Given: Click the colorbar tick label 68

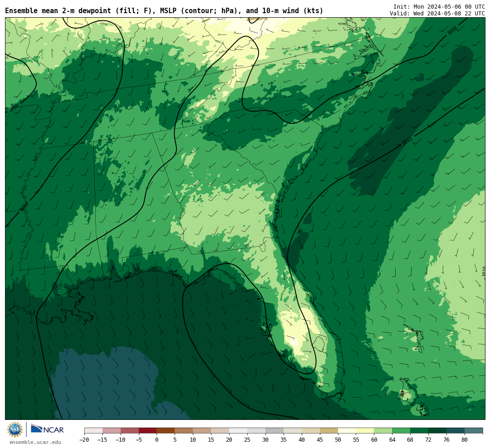Looking at the screenshot, I should point(411,439).
